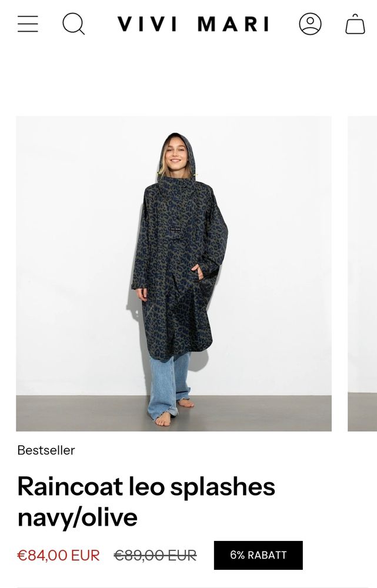
Task: Click the Raincoat leo splashes product title
Action: click(146, 487)
